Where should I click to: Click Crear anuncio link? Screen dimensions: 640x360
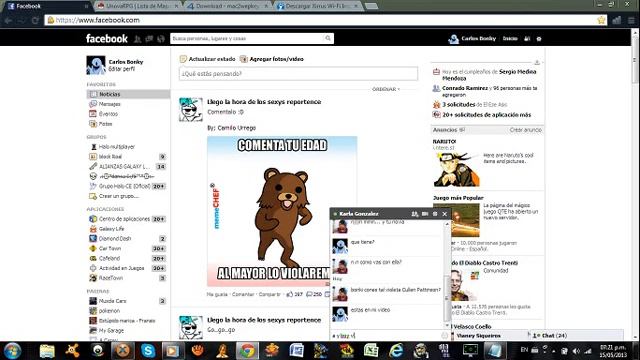click(525, 130)
